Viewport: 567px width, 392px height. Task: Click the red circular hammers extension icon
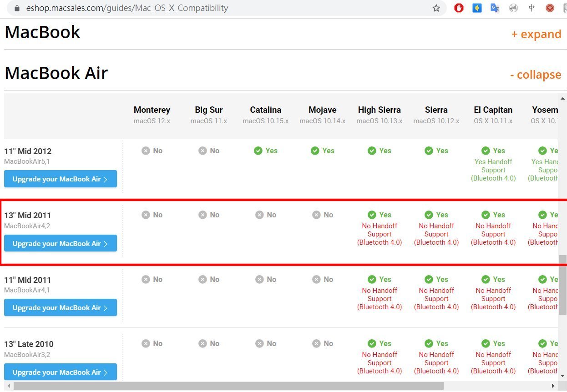550,8
